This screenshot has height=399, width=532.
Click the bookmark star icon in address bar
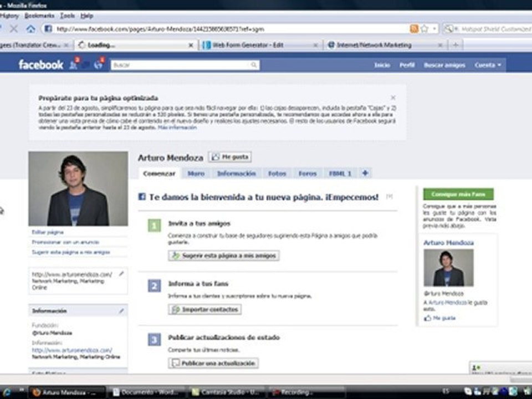(x=424, y=29)
